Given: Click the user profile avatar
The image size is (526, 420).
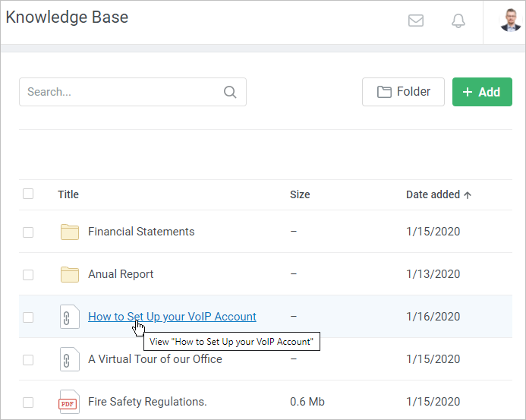Looking at the screenshot, I should pos(510,21).
